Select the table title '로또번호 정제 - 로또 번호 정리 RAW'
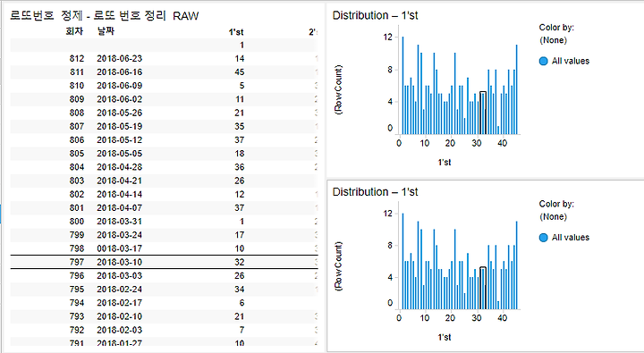Screen dimensions: 644x353 (x=105, y=16)
